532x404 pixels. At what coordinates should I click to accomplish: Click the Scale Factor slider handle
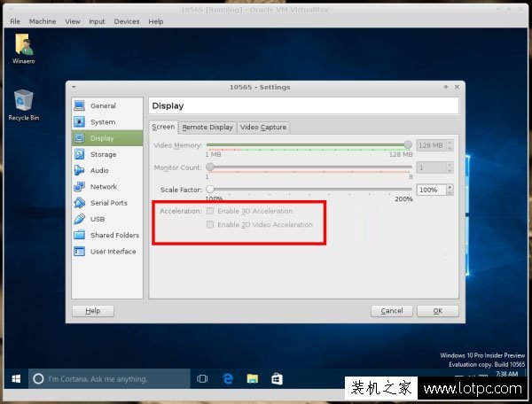[210, 189]
